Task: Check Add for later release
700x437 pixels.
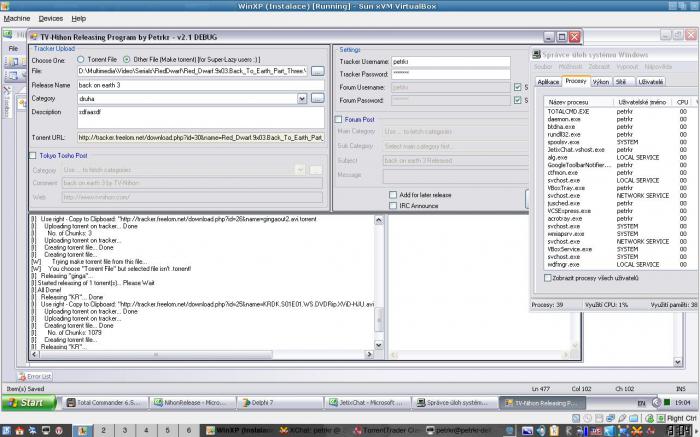Action: coord(393,195)
